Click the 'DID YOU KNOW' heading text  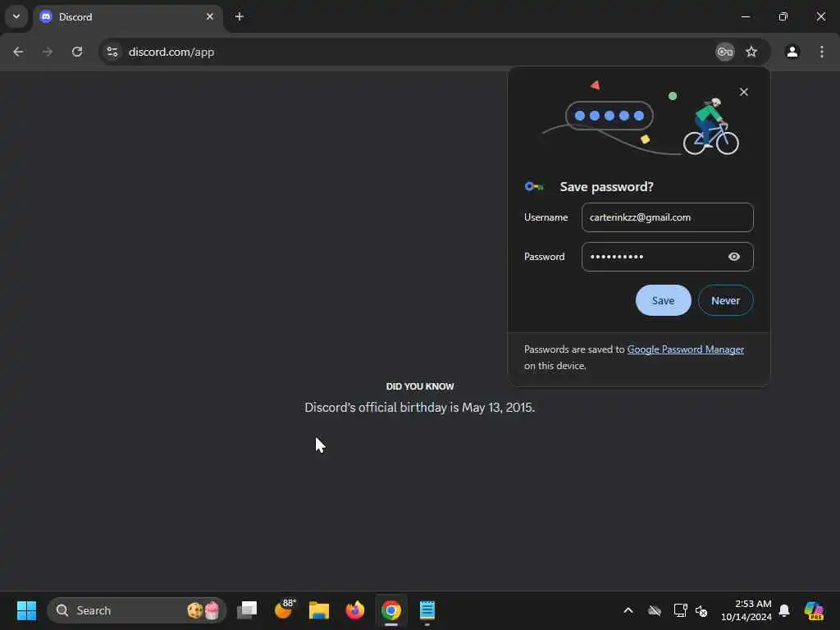point(420,386)
